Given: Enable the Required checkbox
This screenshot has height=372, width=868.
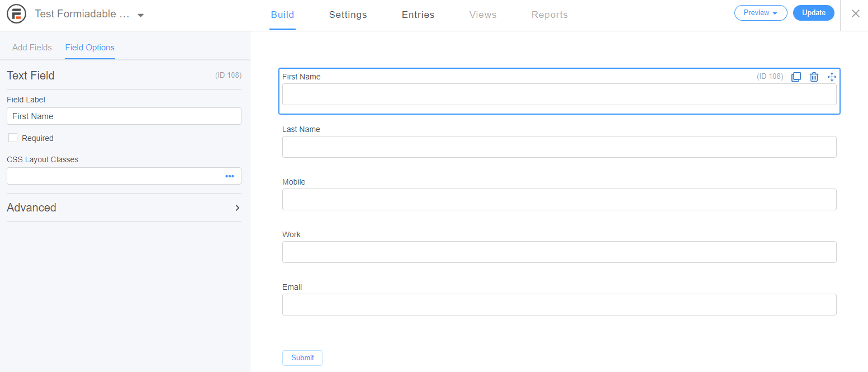Looking at the screenshot, I should (13, 138).
